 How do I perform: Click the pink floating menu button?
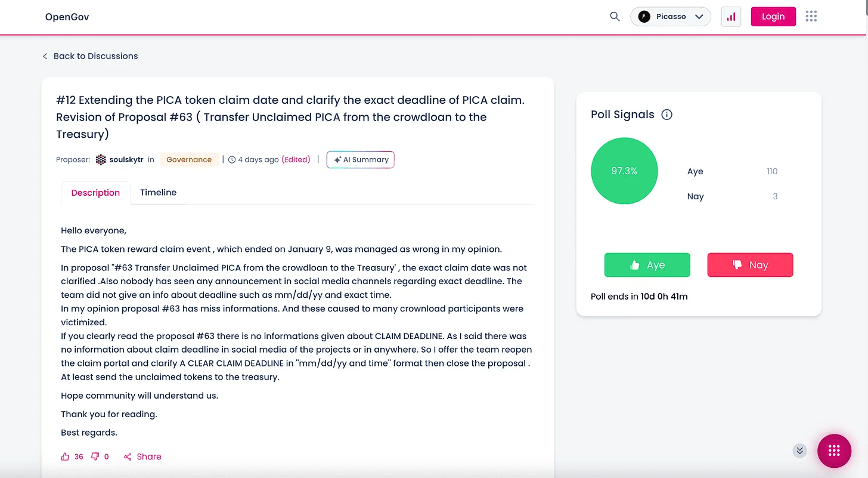point(834,451)
